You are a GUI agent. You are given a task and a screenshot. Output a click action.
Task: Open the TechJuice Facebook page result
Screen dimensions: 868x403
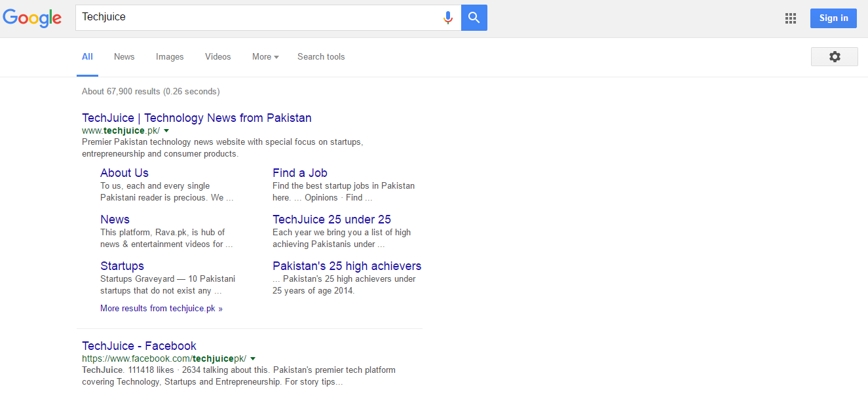139,345
